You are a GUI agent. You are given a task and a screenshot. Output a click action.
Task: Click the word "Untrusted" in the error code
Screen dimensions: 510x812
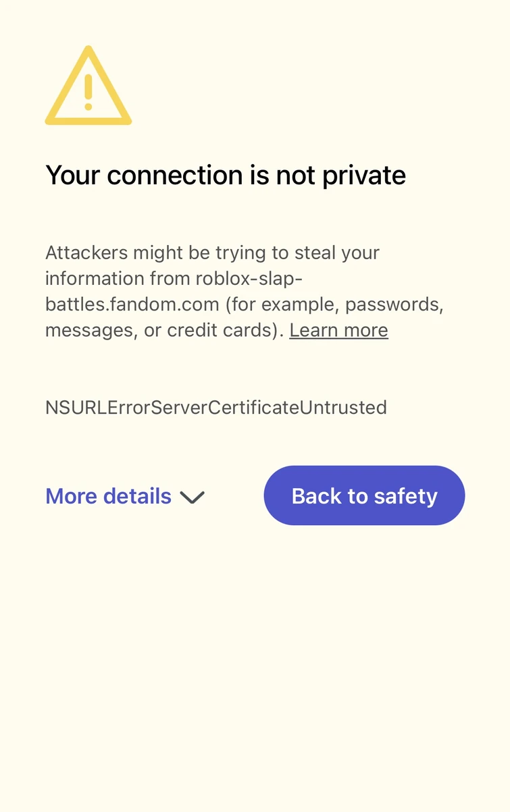[343, 408]
